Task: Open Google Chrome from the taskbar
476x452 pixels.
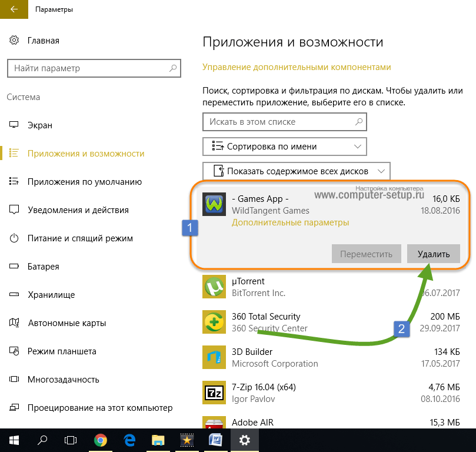Action: [101, 440]
